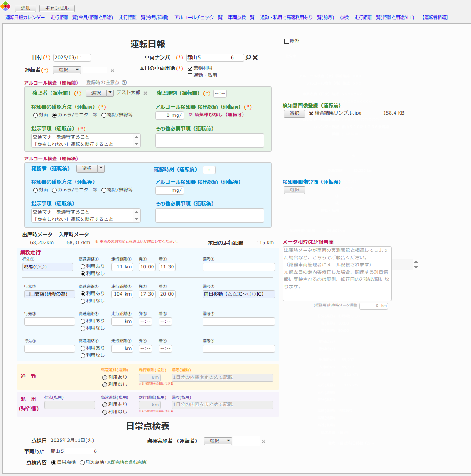The width and height of the screenshot is (471, 476).
Task: Delete attached 検査結果サンプル.jpg file
Action: click(311, 114)
